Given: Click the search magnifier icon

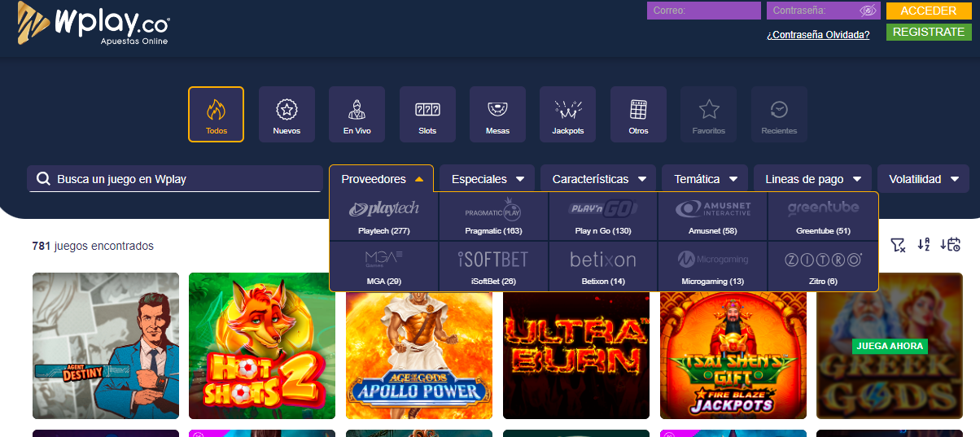Looking at the screenshot, I should 42,179.
